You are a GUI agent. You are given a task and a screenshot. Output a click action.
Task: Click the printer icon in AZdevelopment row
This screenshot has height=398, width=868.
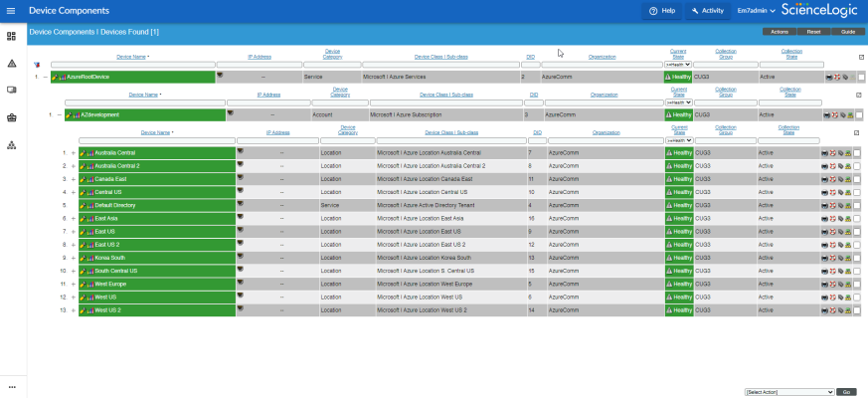826,115
